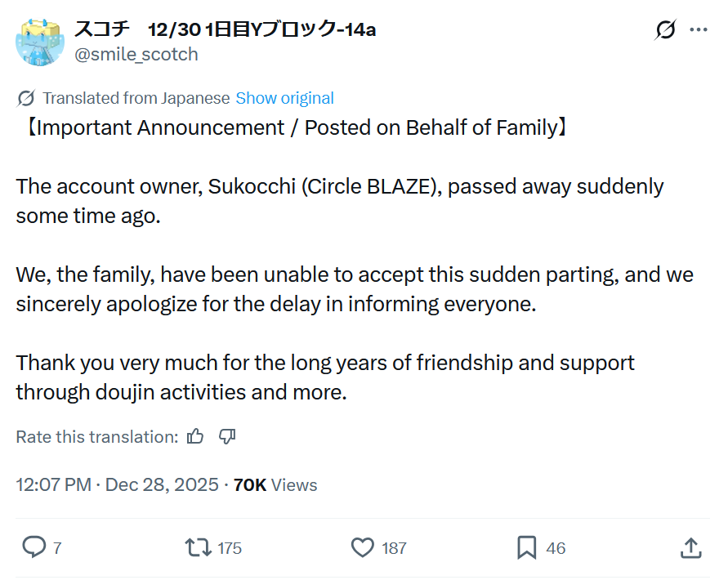Open the smile_scotch profile avatar

(x=40, y=42)
